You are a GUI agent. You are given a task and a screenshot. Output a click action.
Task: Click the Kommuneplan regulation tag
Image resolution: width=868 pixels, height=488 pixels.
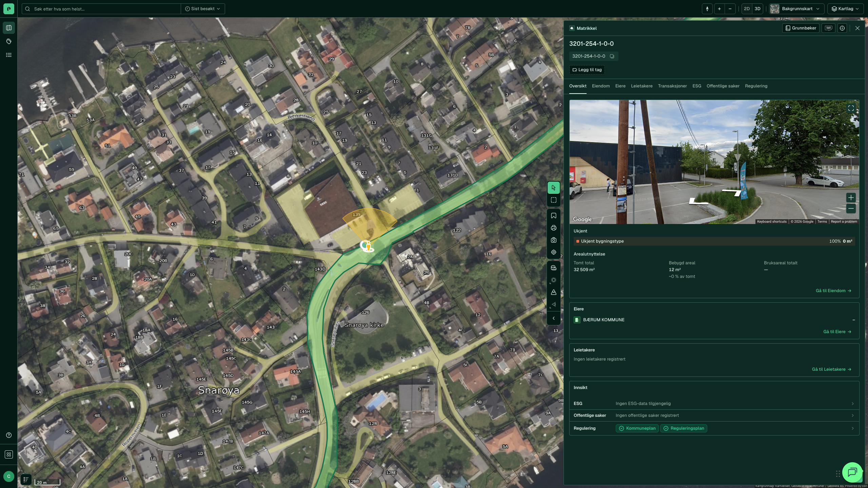(x=637, y=428)
